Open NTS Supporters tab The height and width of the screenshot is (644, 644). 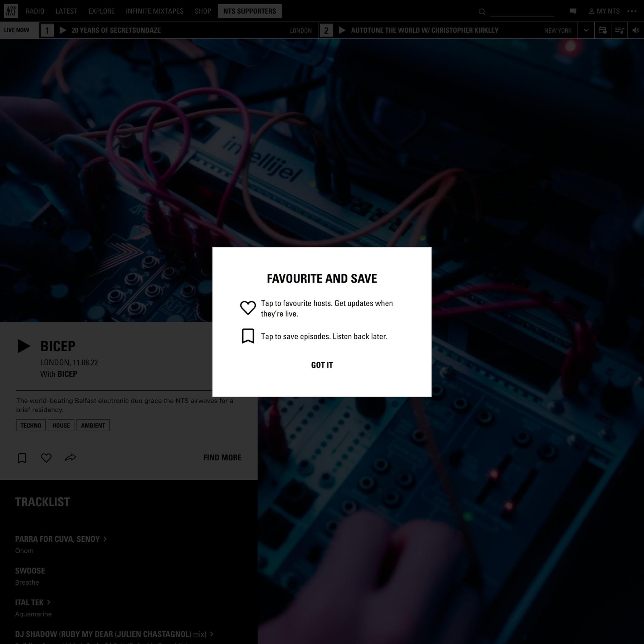[250, 11]
